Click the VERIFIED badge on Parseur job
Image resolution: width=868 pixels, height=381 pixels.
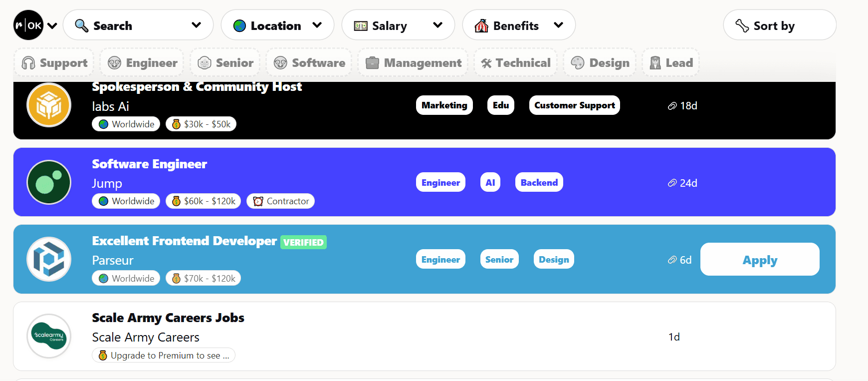click(x=303, y=242)
